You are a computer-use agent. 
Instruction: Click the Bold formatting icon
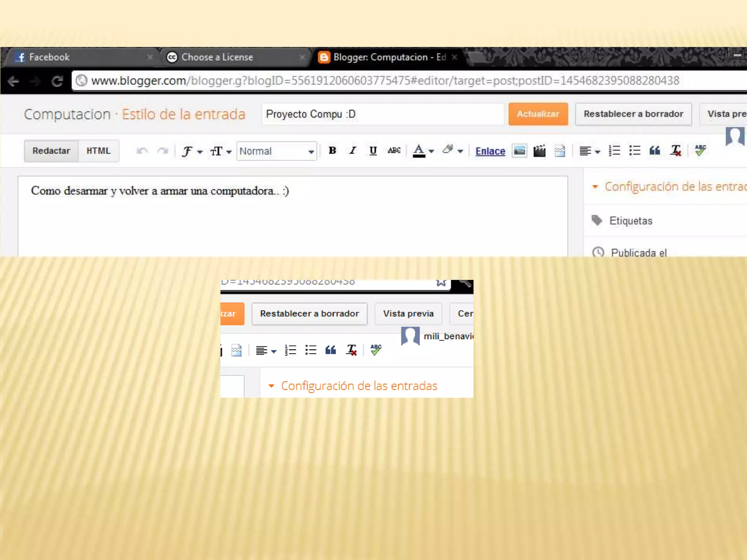coord(332,151)
